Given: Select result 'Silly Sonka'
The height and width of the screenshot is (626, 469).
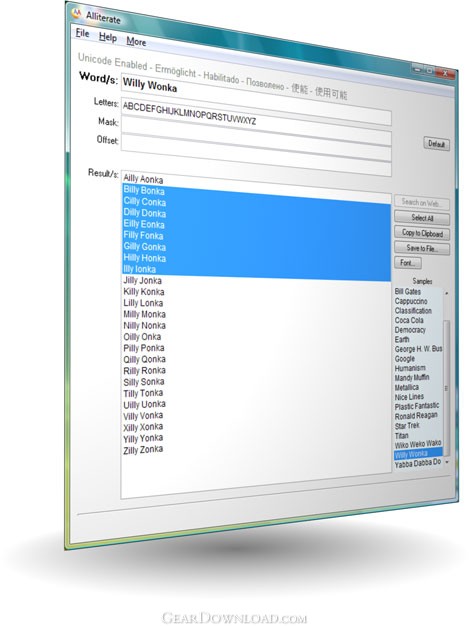Looking at the screenshot, I should (144, 382).
